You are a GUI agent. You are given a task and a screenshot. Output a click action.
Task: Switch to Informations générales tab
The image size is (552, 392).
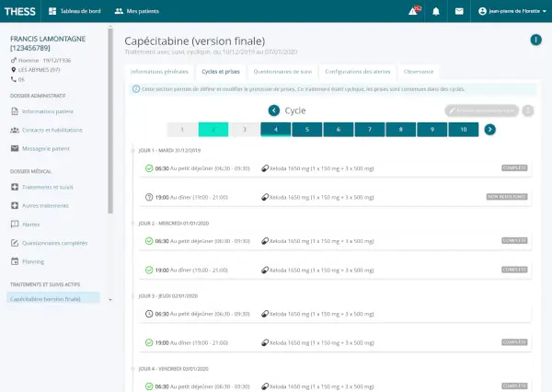click(x=159, y=72)
